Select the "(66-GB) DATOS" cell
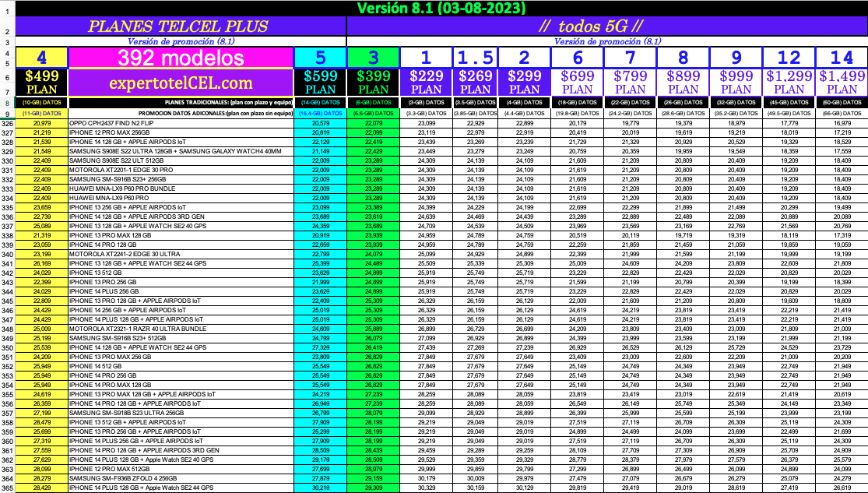The height and width of the screenshot is (493, 868). click(842, 114)
